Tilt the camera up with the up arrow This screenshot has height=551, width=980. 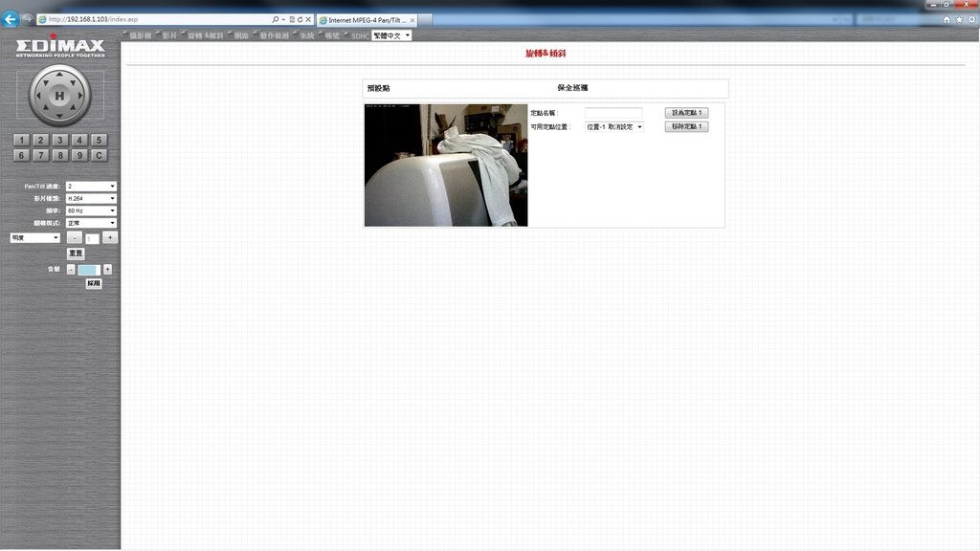tap(59, 75)
